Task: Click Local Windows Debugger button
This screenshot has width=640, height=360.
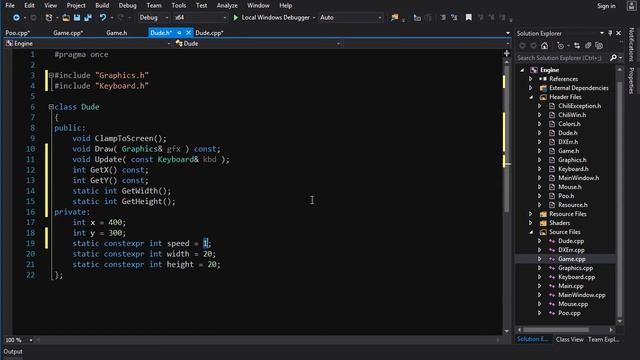Action: coord(272,18)
